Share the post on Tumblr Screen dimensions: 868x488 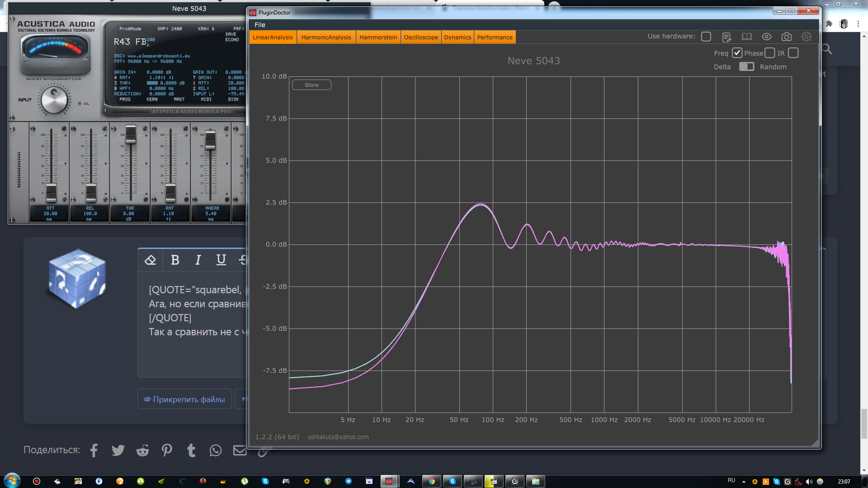point(191,450)
